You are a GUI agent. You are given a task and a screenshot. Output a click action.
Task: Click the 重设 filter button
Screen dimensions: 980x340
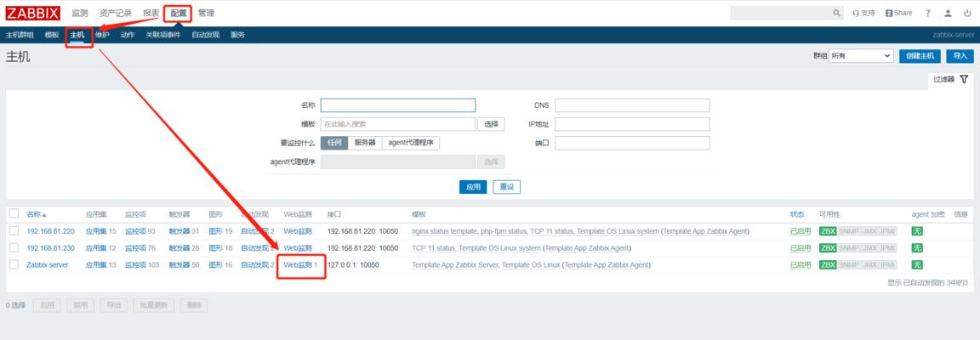pyautogui.click(x=507, y=187)
